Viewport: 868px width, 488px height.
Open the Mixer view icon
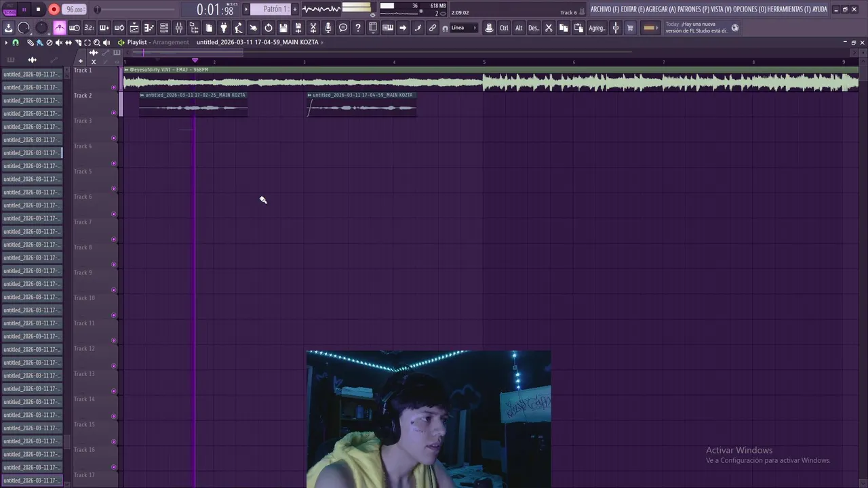[179, 28]
